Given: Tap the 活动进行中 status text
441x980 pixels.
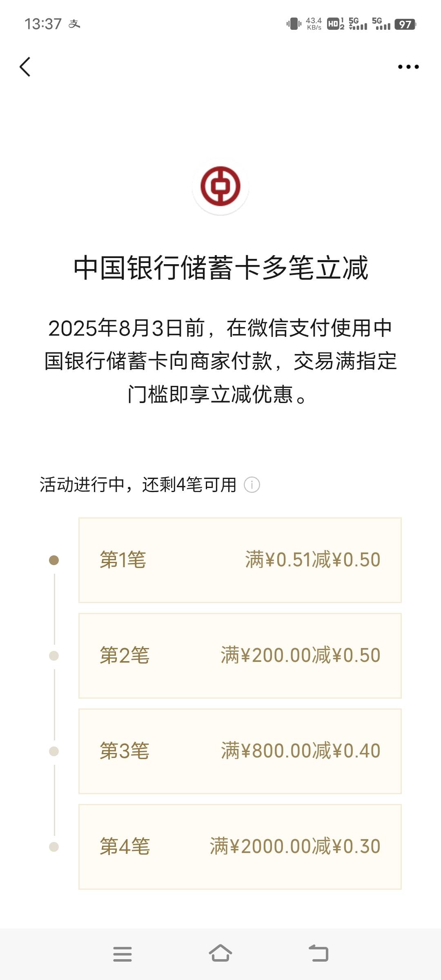Looking at the screenshot, I should pyautogui.click(x=82, y=485).
